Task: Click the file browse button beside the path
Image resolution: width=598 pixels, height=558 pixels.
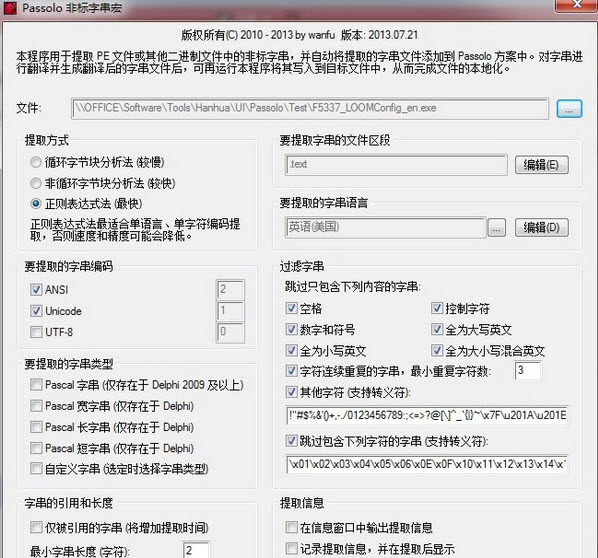Action: point(569,109)
